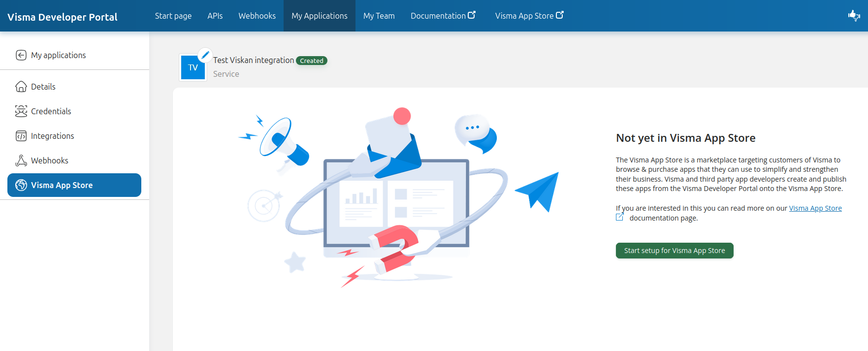Viewport: 868px width, 351px height.
Task: Click the back arrow icon beside My applications
Action: [21, 55]
